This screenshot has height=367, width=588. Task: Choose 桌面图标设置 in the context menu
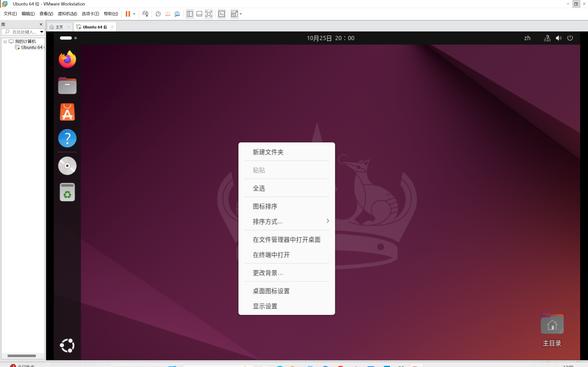click(x=287, y=291)
